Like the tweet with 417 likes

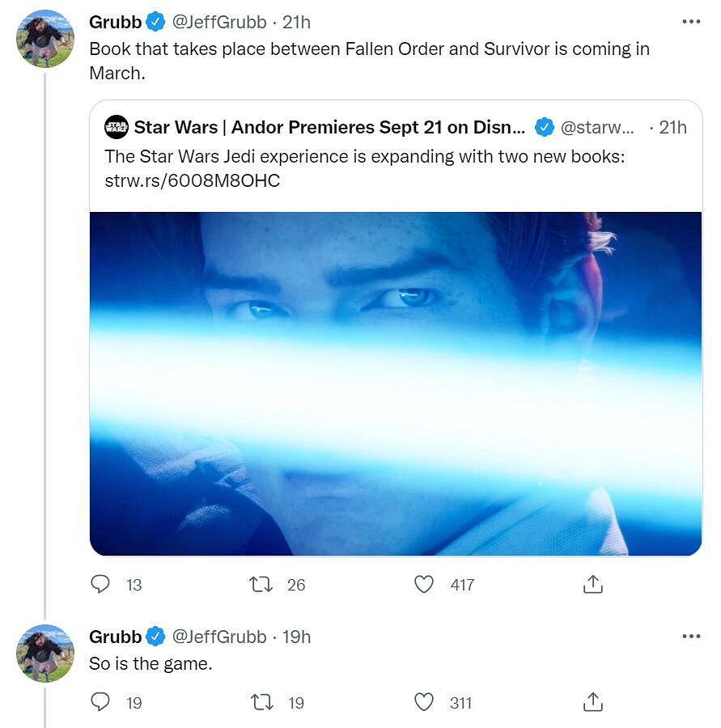424,584
